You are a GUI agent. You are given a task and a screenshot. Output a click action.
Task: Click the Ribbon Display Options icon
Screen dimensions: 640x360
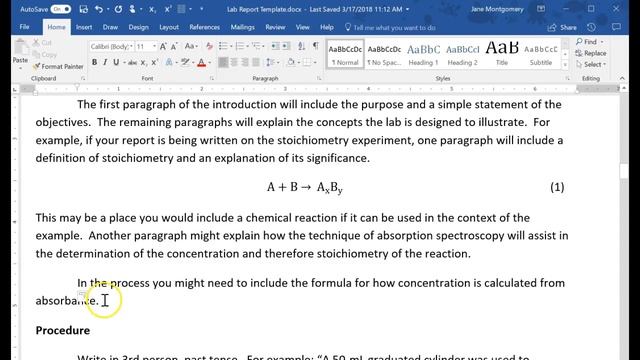(x=541, y=9)
